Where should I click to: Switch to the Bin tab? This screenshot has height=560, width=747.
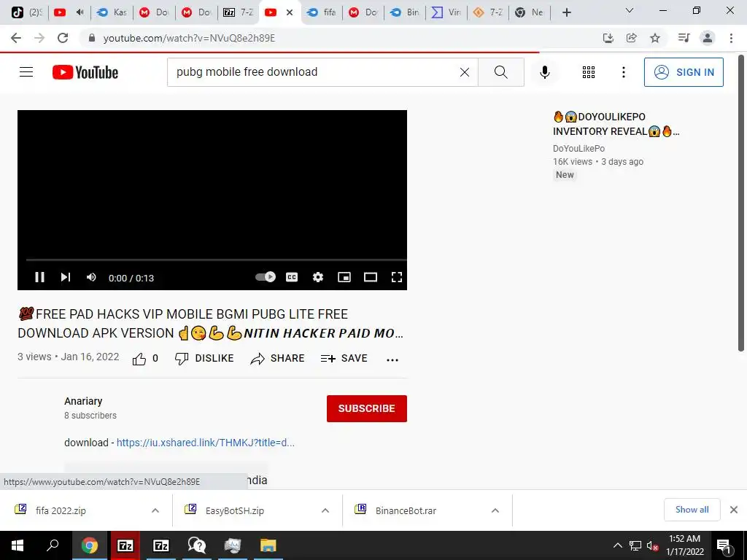(405, 12)
